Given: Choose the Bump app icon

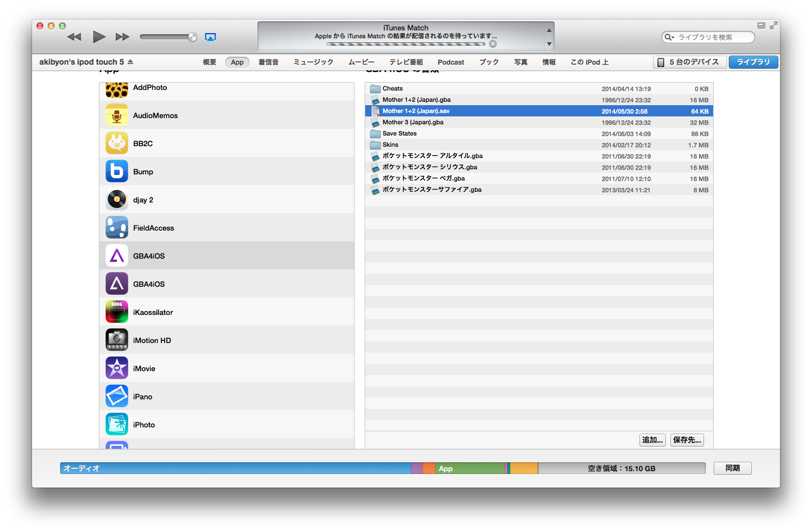Looking at the screenshot, I should pos(117,172).
